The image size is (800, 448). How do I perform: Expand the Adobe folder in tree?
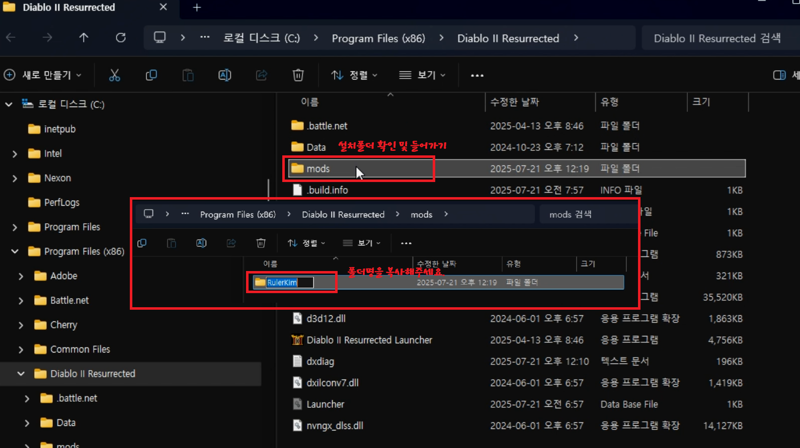tap(21, 276)
